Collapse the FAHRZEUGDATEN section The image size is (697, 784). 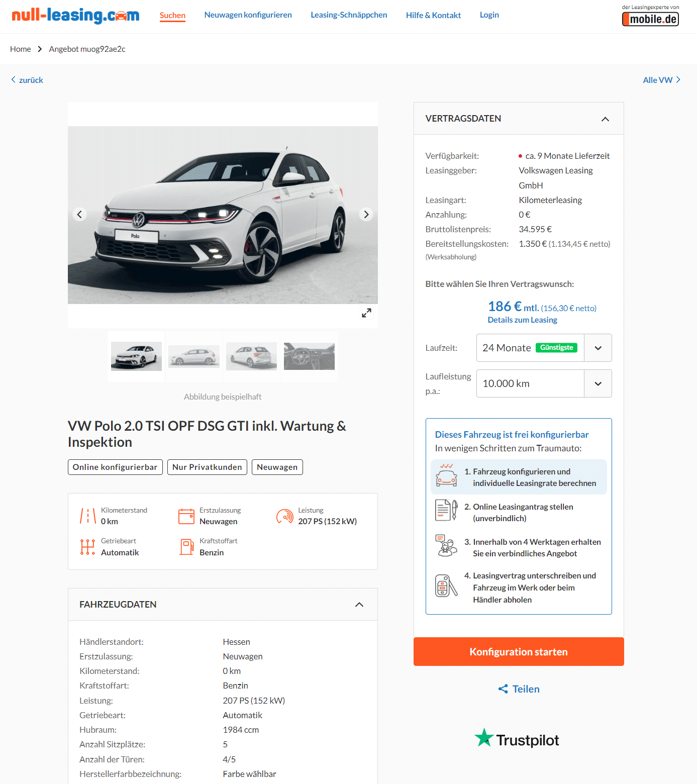(x=359, y=605)
